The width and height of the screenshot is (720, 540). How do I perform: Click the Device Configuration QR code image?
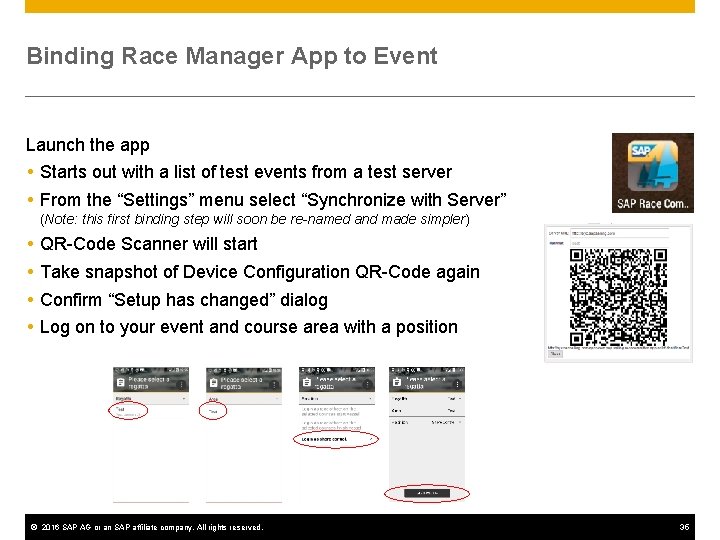618,297
